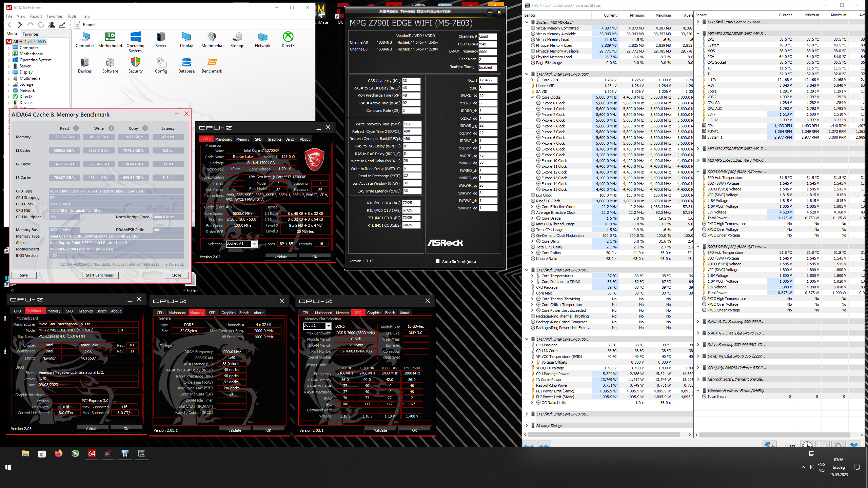Toggle Auto Refresh checkbox in Timing Configurator

[437, 261]
